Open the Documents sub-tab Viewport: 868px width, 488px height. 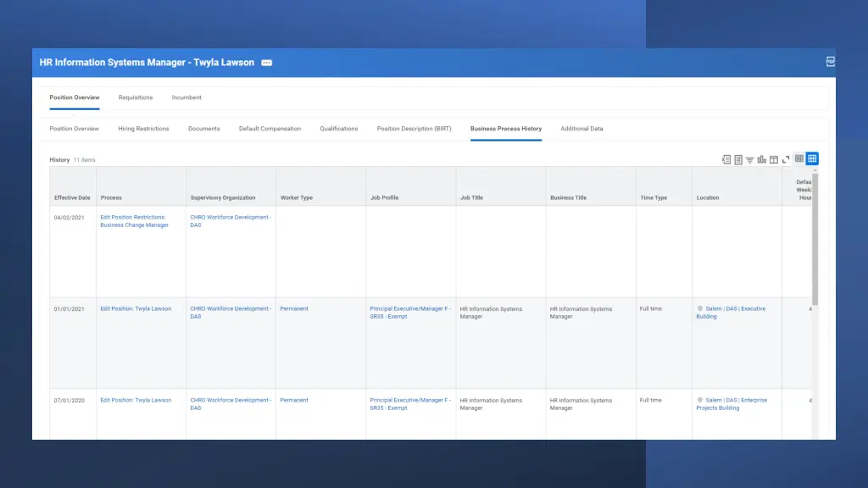point(203,129)
